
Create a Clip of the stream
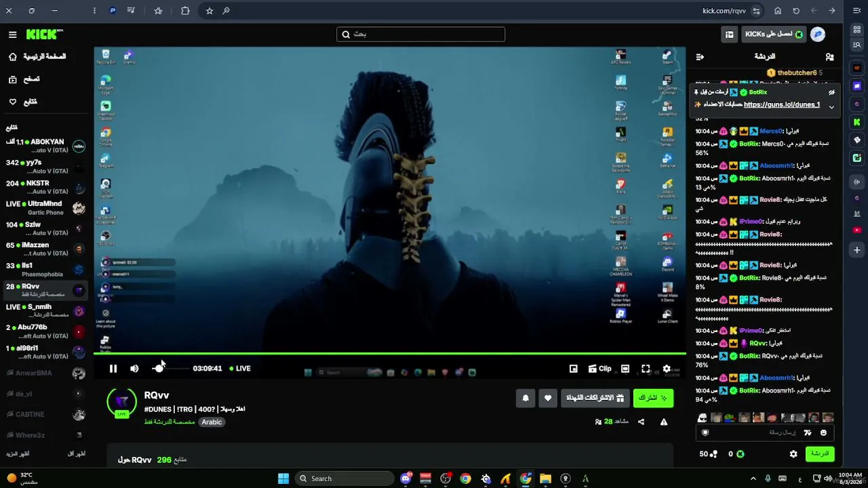599,369
